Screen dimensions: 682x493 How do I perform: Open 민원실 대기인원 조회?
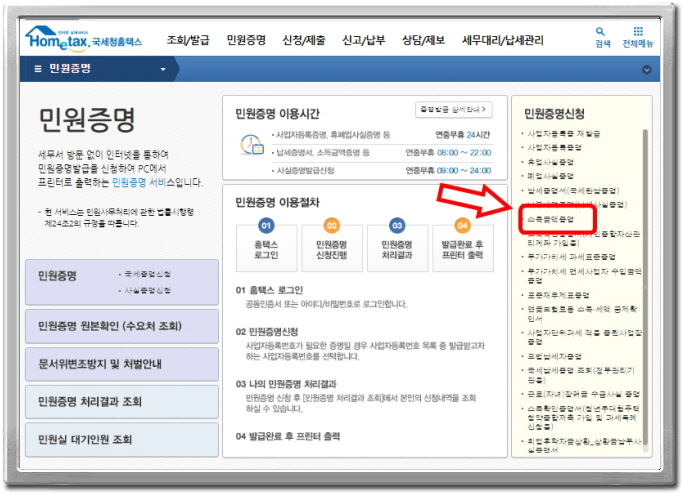(122, 439)
